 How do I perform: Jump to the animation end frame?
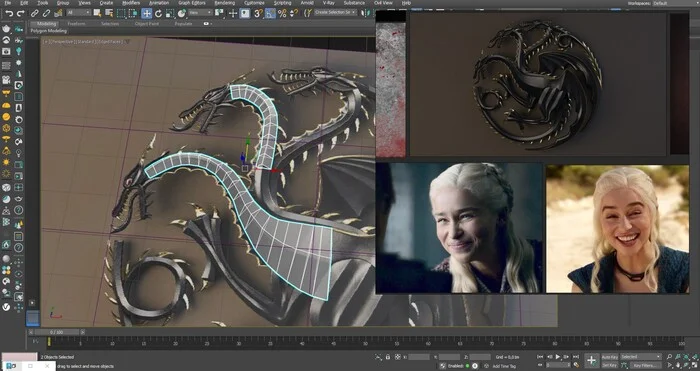click(576, 357)
